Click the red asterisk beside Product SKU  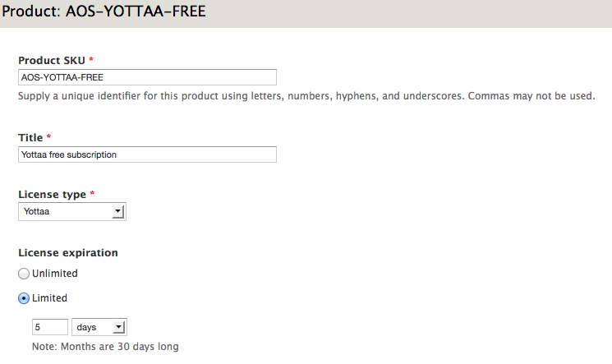click(x=91, y=59)
